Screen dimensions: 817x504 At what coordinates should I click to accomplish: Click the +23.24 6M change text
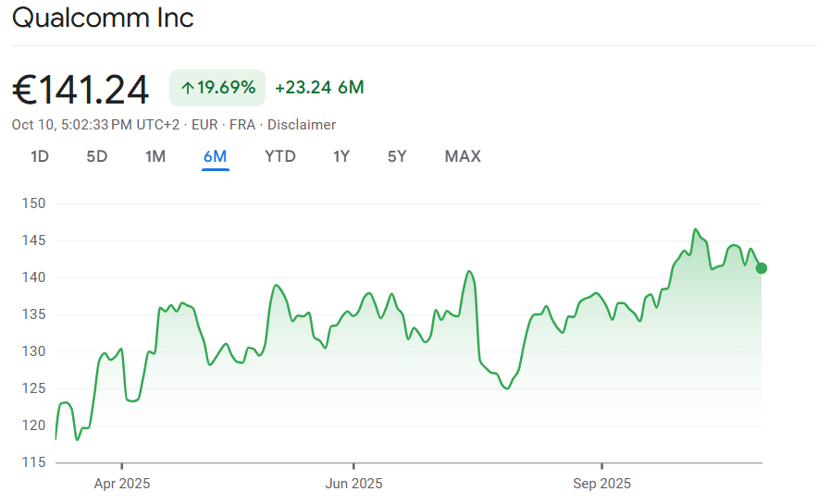(x=319, y=88)
